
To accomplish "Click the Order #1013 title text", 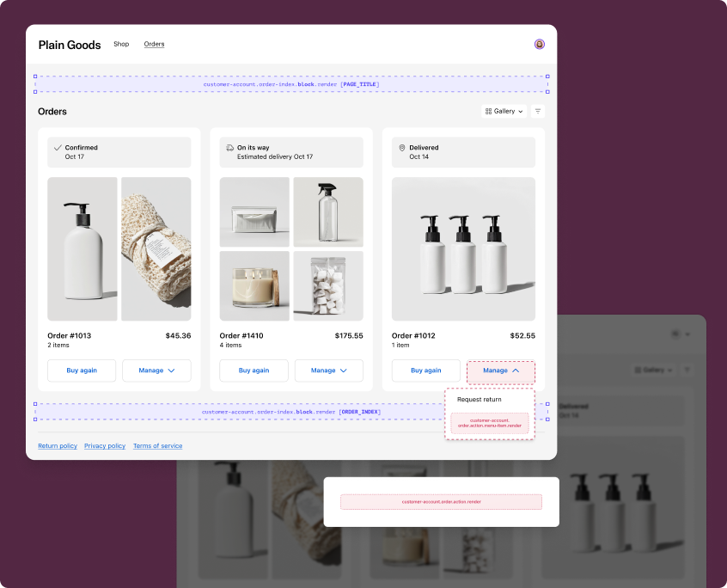I will (x=70, y=336).
